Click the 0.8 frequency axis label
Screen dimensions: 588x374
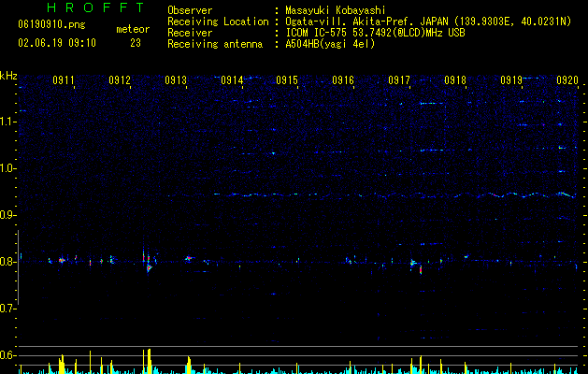[x=8, y=262]
